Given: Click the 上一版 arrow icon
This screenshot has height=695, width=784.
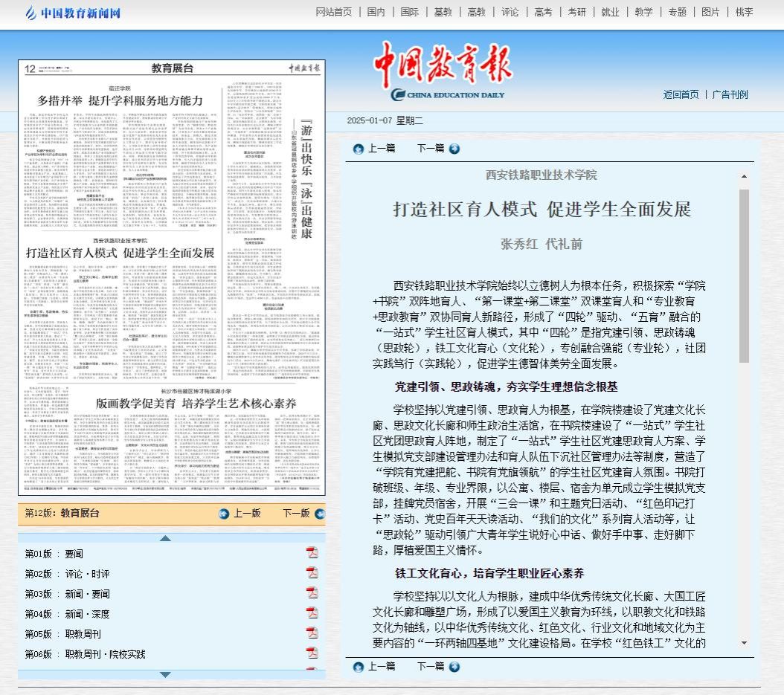Looking at the screenshot, I should [x=224, y=514].
